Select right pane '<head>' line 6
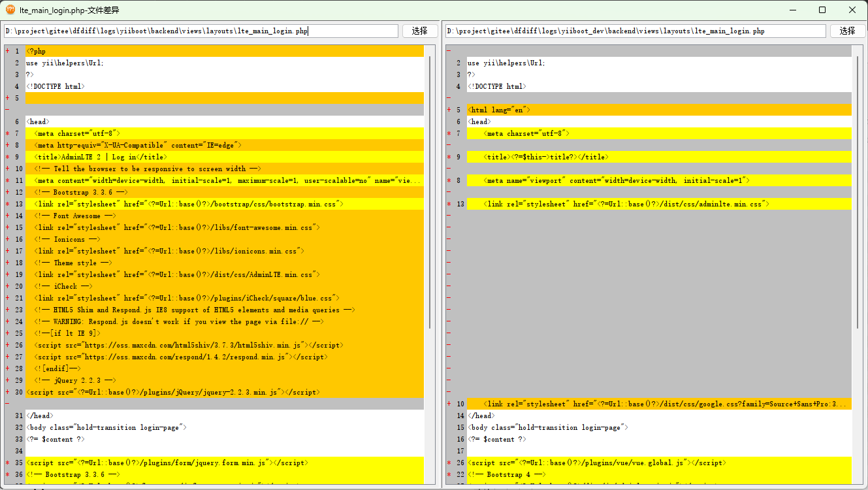The height and width of the screenshot is (490, 868). [659, 122]
